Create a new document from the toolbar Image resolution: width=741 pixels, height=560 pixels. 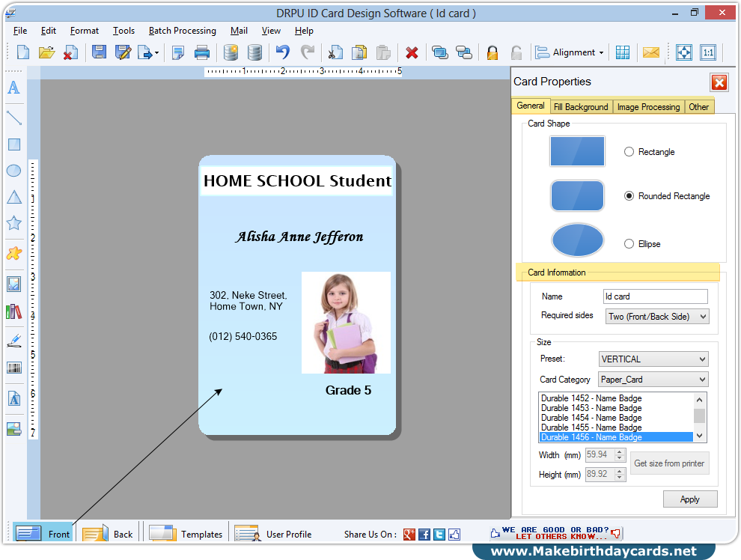tap(23, 52)
